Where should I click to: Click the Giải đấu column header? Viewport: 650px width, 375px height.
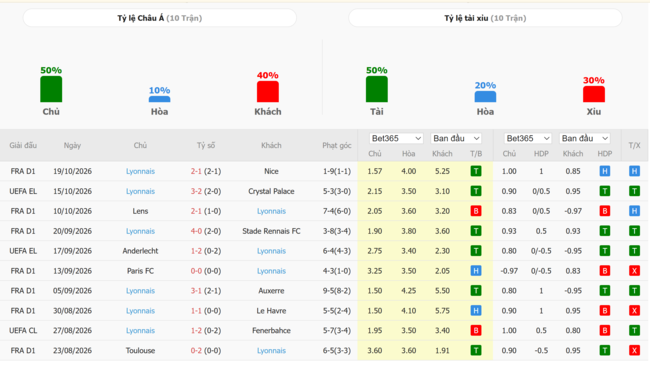click(23, 145)
